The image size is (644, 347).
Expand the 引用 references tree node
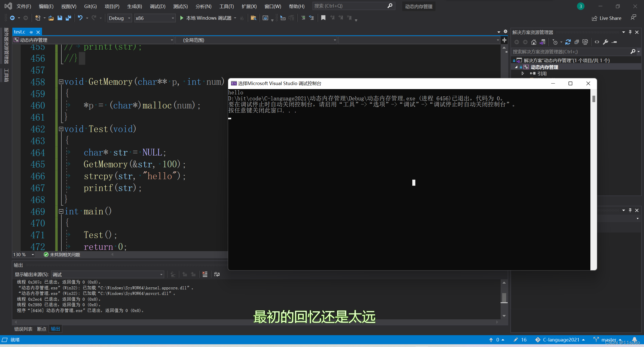[x=523, y=73]
